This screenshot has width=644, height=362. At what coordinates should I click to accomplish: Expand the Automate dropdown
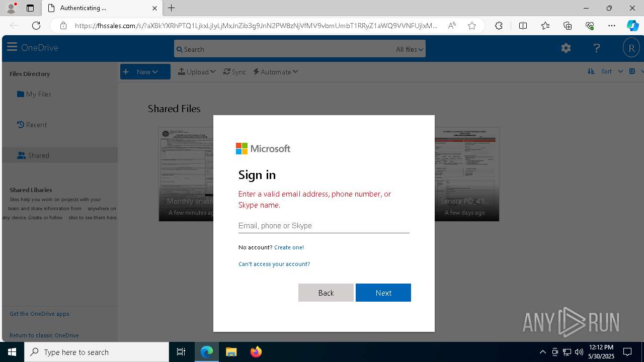pos(276,72)
